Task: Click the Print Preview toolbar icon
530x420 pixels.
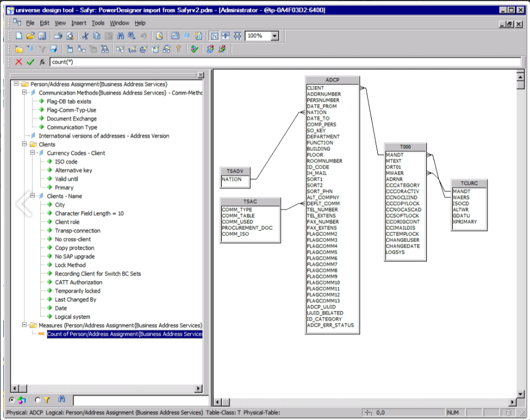Action: tap(70, 36)
